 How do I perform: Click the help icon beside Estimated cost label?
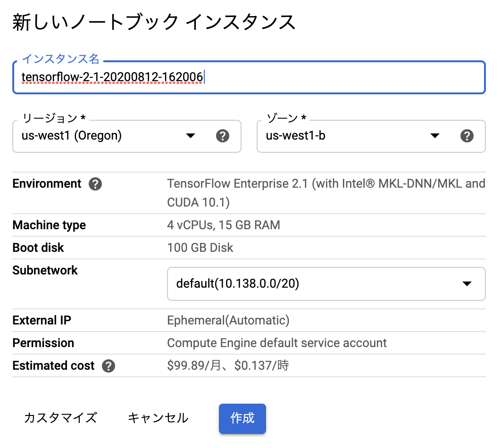(108, 365)
